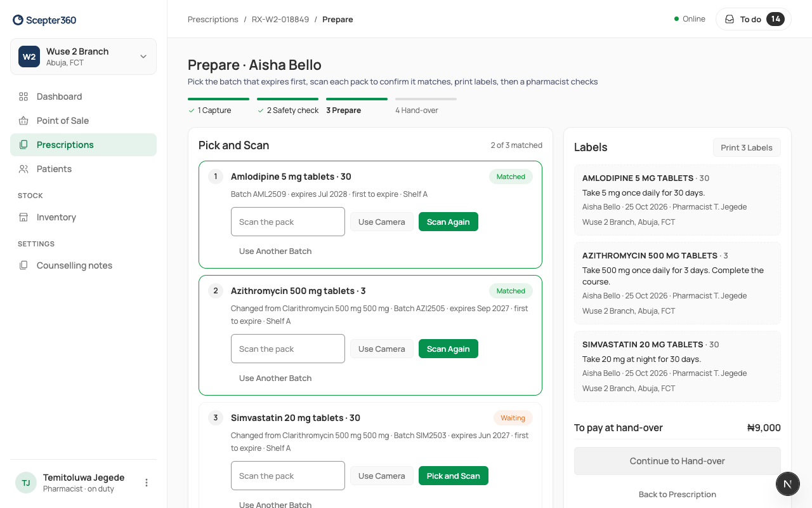812x508 pixels.
Task: Open the To do inbox icon
Action: [x=730, y=19]
